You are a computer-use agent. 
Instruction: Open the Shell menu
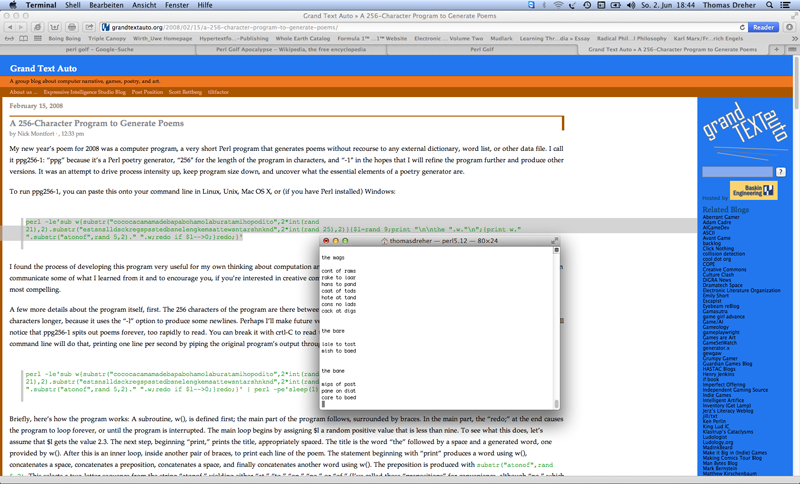(x=72, y=5)
